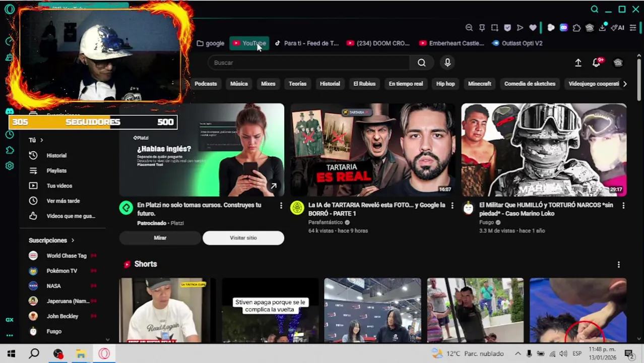Image resolution: width=644 pixels, height=363 pixels.
Task: Expand the Tú section
Action: pos(36,140)
